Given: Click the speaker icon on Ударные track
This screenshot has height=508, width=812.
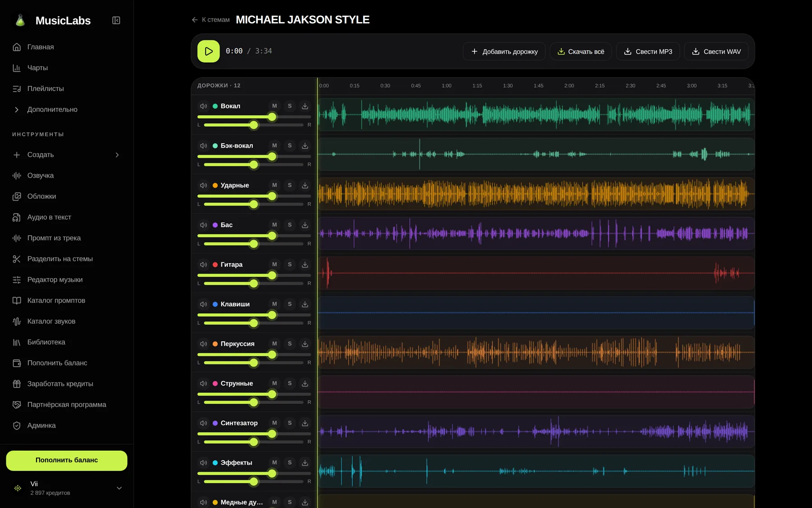Looking at the screenshot, I should tap(203, 185).
